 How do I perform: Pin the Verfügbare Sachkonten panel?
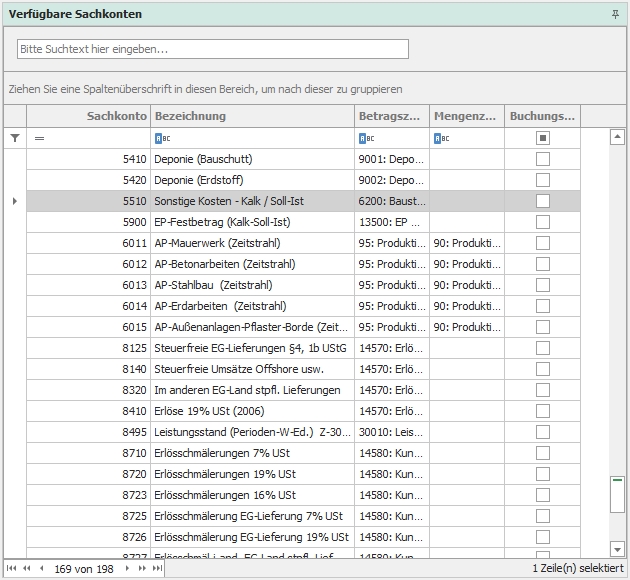(615, 14)
